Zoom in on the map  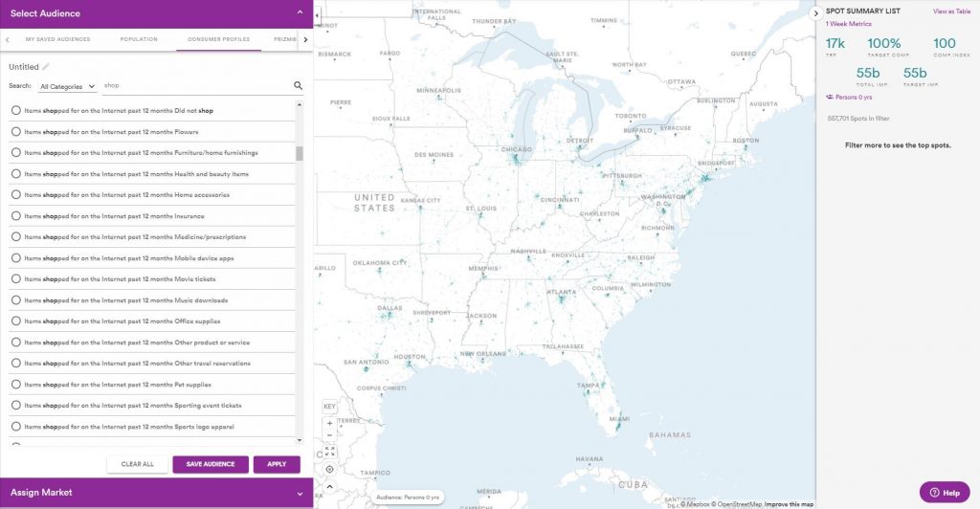[329, 422]
